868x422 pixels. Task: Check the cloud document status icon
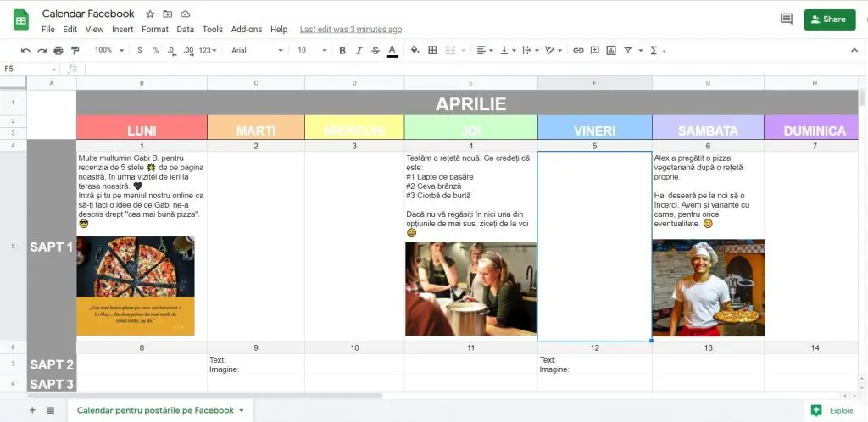pyautogui.click(x=185, y=14)
